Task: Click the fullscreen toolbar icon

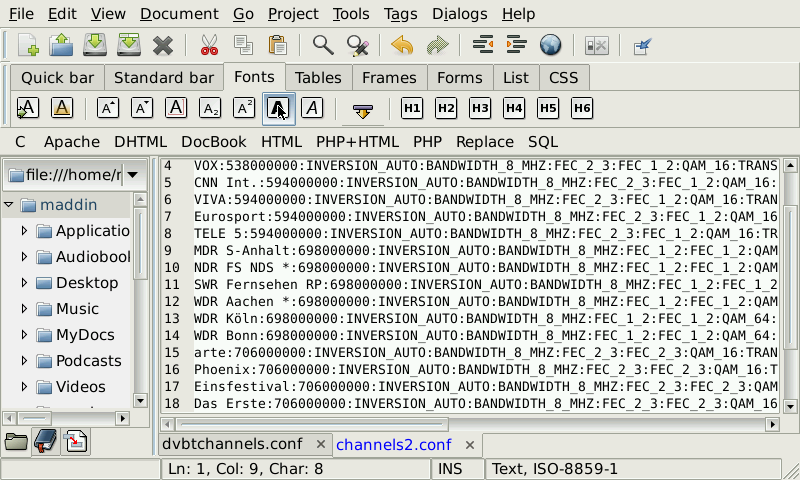Action: pos(642,46)
